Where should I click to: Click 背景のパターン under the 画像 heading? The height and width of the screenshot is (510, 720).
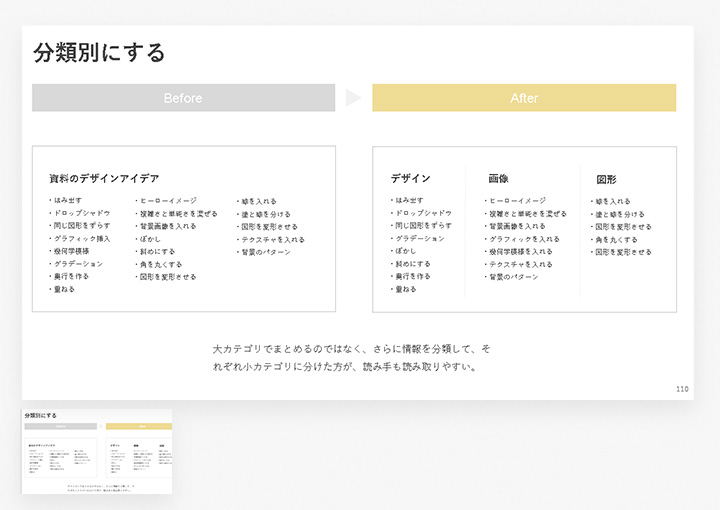click(x=513, y=277)
